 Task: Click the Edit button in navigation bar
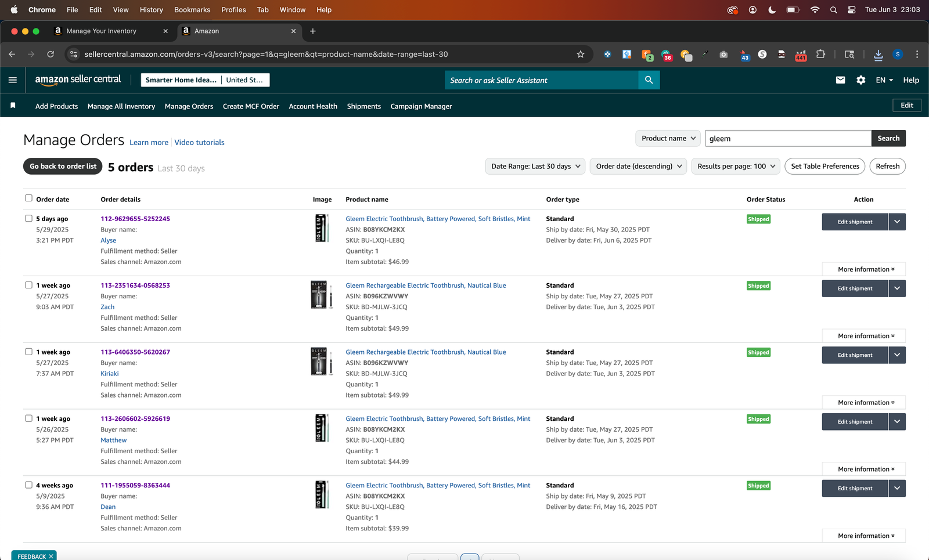(x=907, y=106)
